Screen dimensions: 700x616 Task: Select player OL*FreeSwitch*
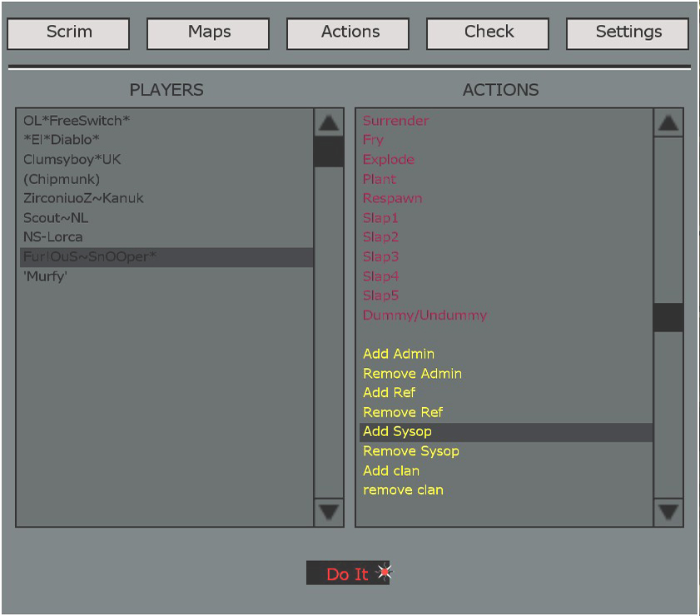[77, 121]
